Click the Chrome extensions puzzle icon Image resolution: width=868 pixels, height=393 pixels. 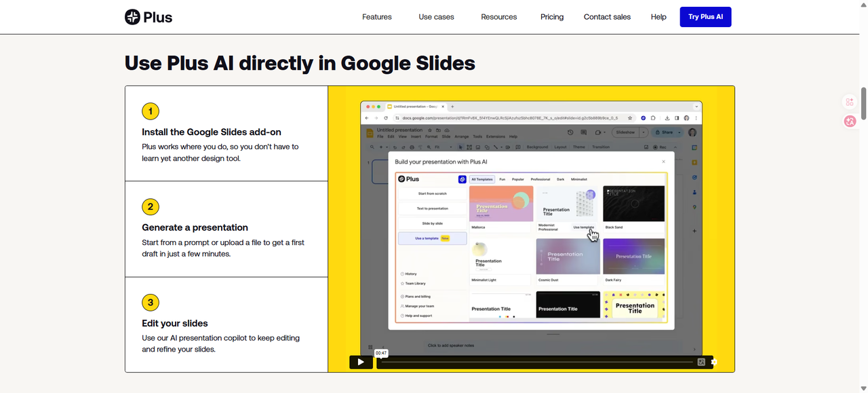pos(653,118)
